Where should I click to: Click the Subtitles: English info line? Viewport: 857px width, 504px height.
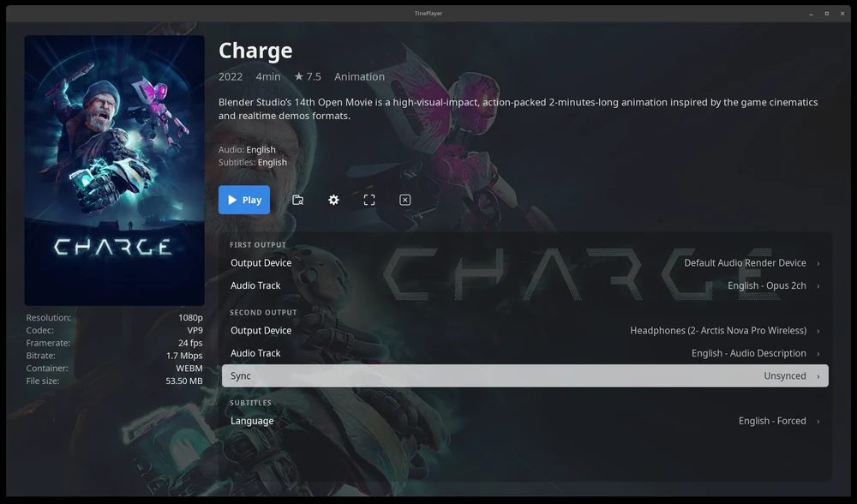point(253,162)
